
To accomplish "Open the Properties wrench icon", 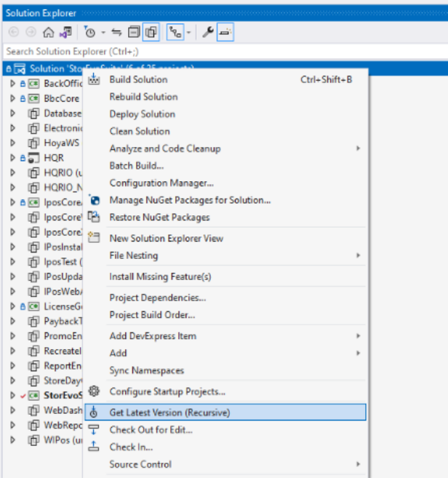I will click(207, 32).
